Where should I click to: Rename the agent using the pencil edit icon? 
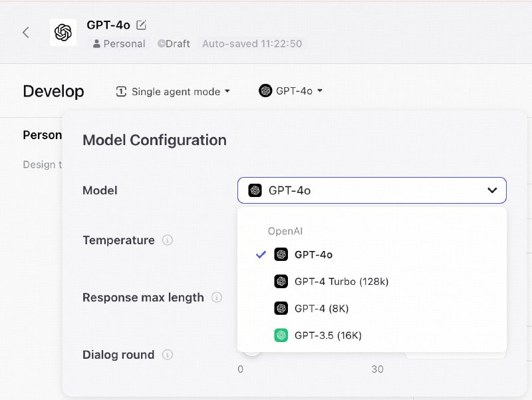pos(140,24)
